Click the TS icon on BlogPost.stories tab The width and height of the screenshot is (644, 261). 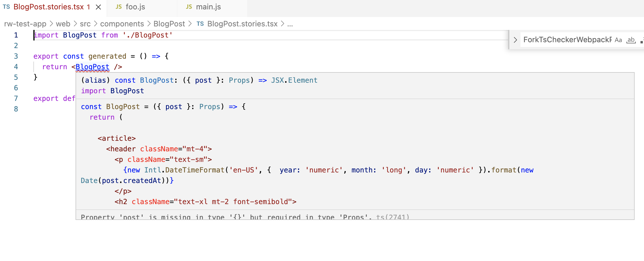coord(6,7)
